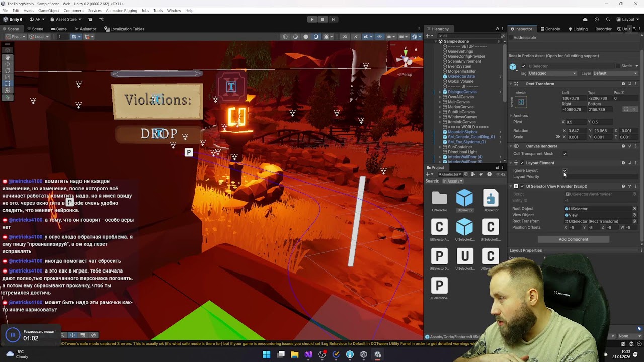
Task: Open the Asset Store dropdown
Action: click(x=66, y=19)
